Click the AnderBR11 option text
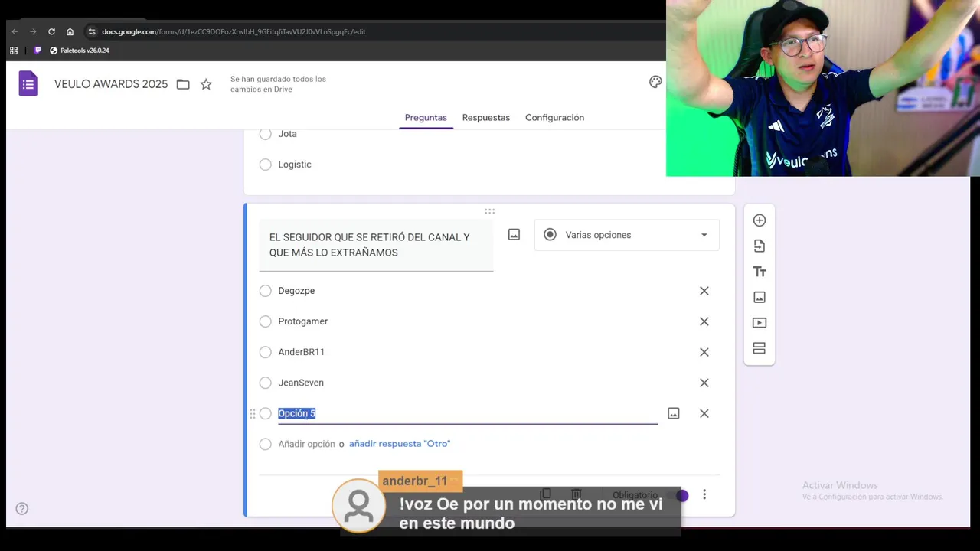The height and width of the screenshot is (551, 980). click(302, 352)
